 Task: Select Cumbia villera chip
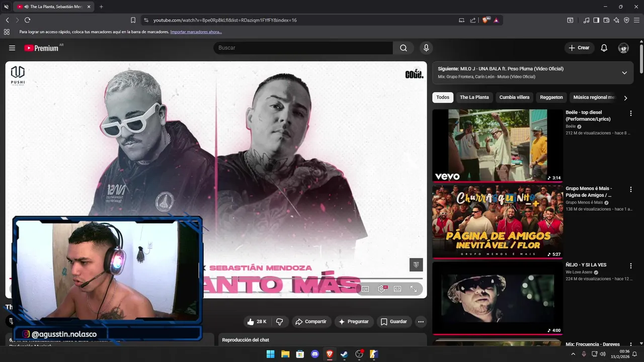514,98
